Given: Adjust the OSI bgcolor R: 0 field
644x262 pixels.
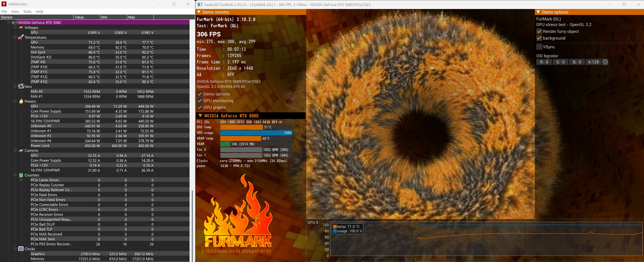Looking at the screenshot, I should tap(544, 62).
